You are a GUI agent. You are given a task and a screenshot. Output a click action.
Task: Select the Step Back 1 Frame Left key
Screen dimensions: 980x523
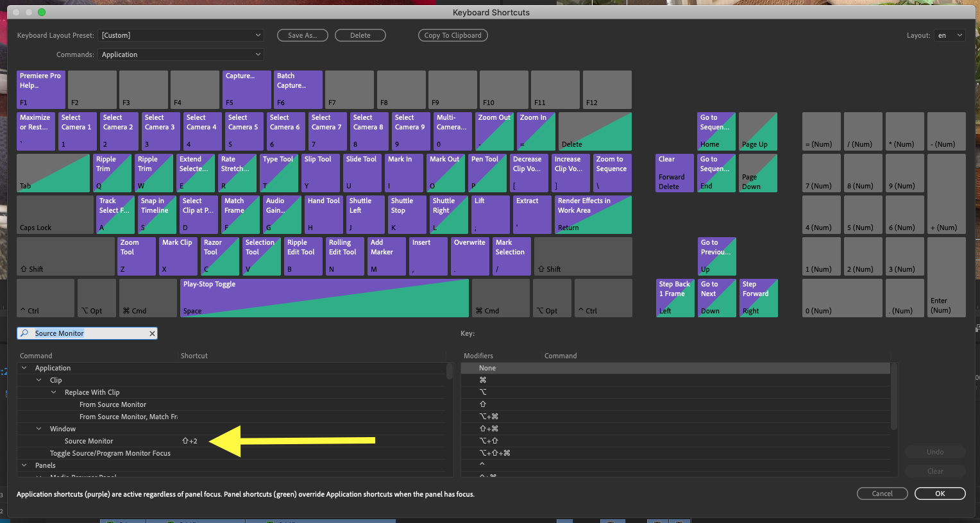(x=675, y=298)
